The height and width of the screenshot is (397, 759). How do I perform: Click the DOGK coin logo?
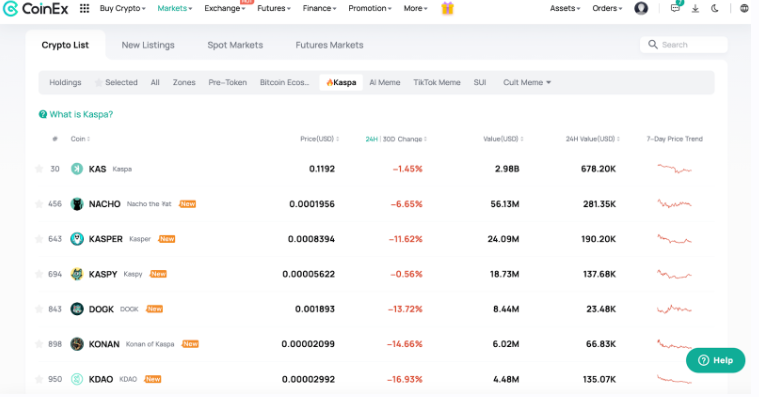77,309
